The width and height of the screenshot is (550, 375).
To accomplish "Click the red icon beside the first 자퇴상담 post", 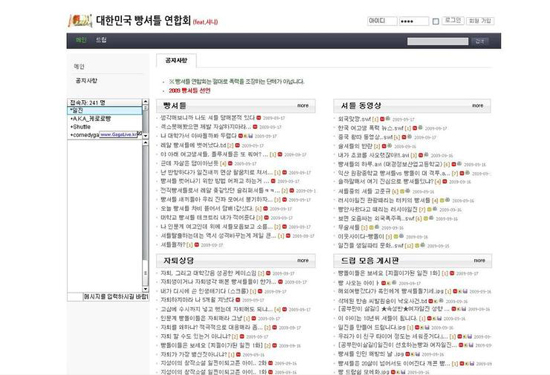I will pos(268,273).
